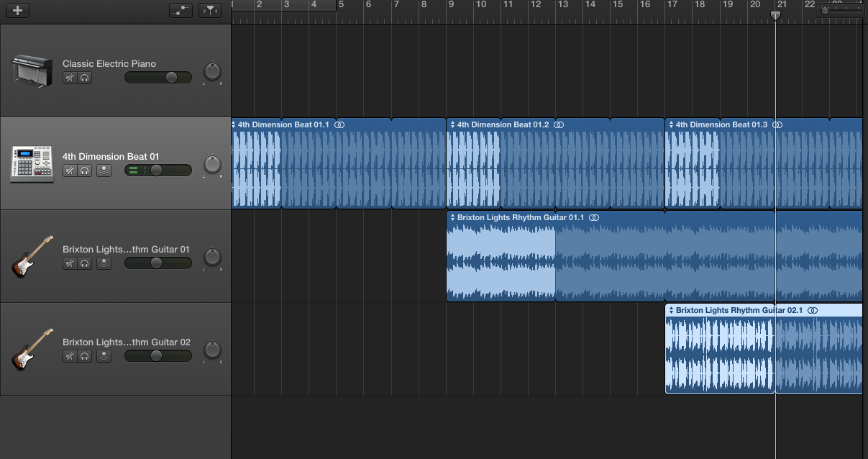Select the 4th Dimension Beat drum machine icon

click(x=32, y=164)
